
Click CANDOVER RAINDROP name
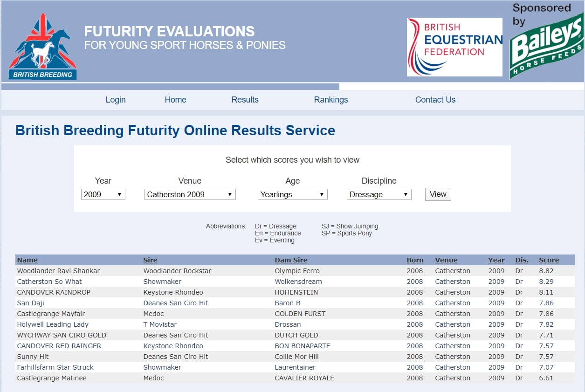[54, 292]
